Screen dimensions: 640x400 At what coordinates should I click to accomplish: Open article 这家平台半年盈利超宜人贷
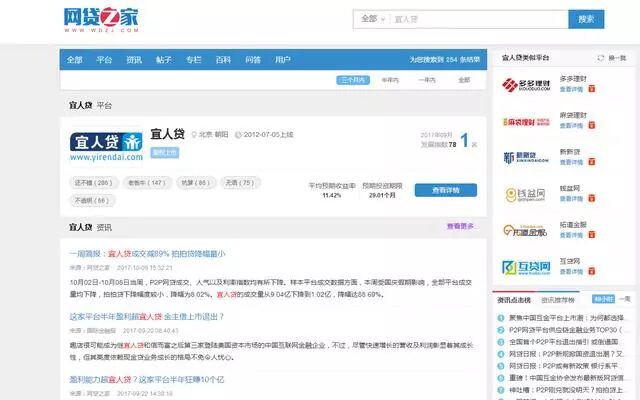click(147, 317)
